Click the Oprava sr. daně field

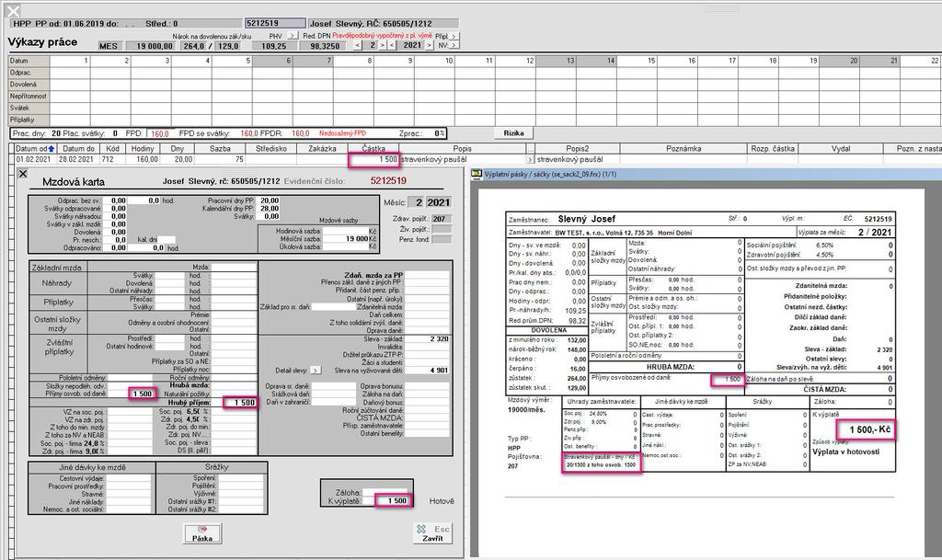point(334,386)
